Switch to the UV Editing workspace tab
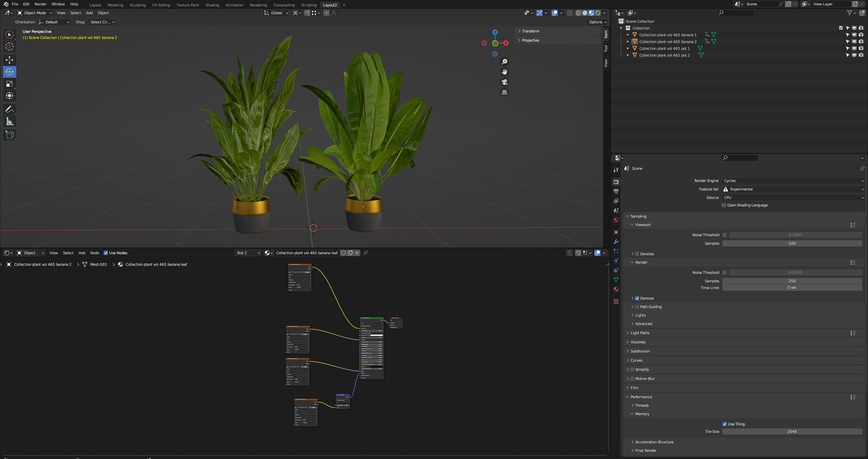 tap(161, 5)
